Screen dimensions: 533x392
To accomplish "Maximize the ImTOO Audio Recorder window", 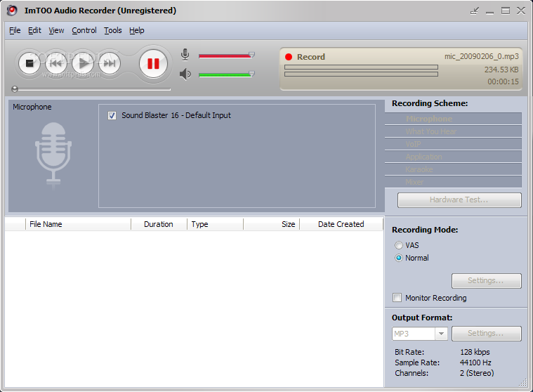I will tap(506, 11).
